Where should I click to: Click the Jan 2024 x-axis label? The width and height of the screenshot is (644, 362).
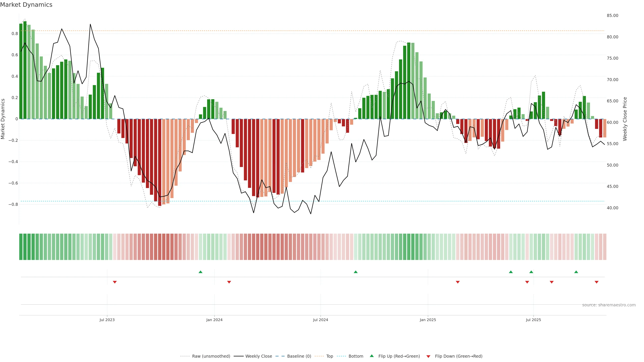tap(214, 320)
